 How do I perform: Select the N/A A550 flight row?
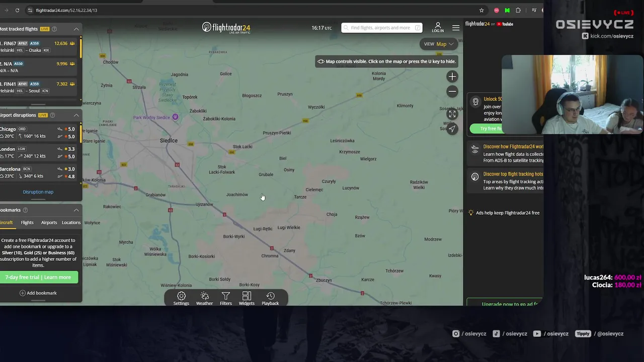pos(39,67)
